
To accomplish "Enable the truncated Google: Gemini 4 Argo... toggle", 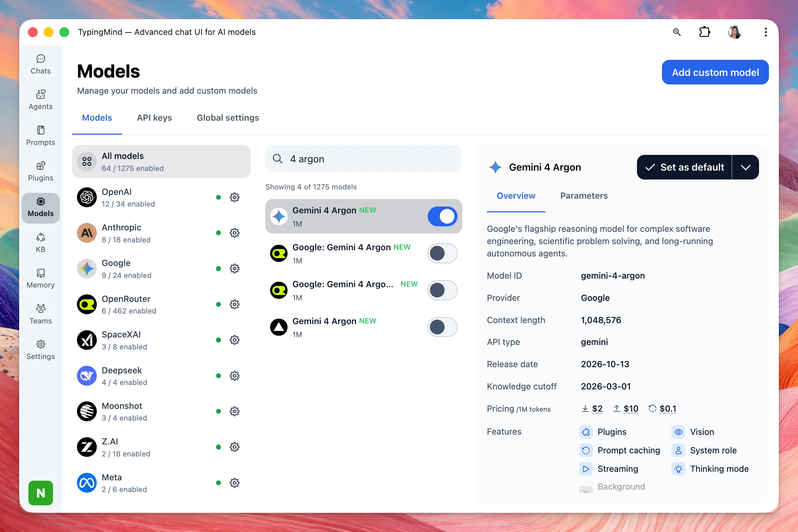I will [x=442, y=290].
